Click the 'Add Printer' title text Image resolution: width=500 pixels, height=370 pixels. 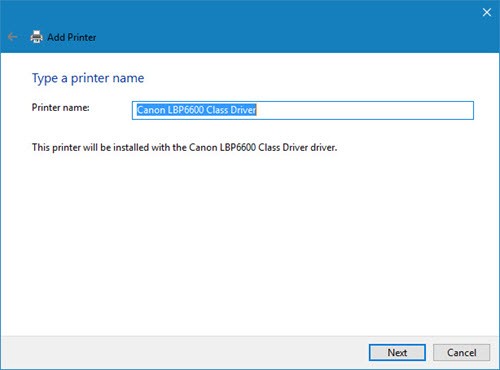tap(72, 37)
